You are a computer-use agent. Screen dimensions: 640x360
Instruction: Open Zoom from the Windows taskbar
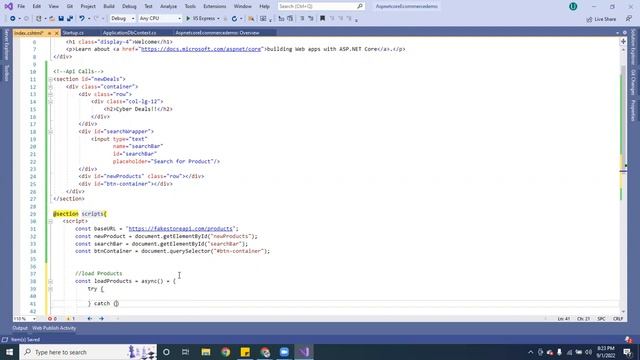pyautogui.click(x=284, y=352)
